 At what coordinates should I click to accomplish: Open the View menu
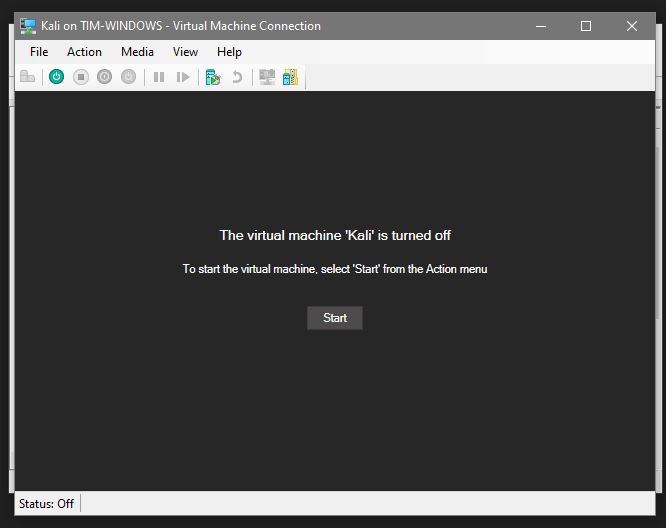(x=185, y=52)
